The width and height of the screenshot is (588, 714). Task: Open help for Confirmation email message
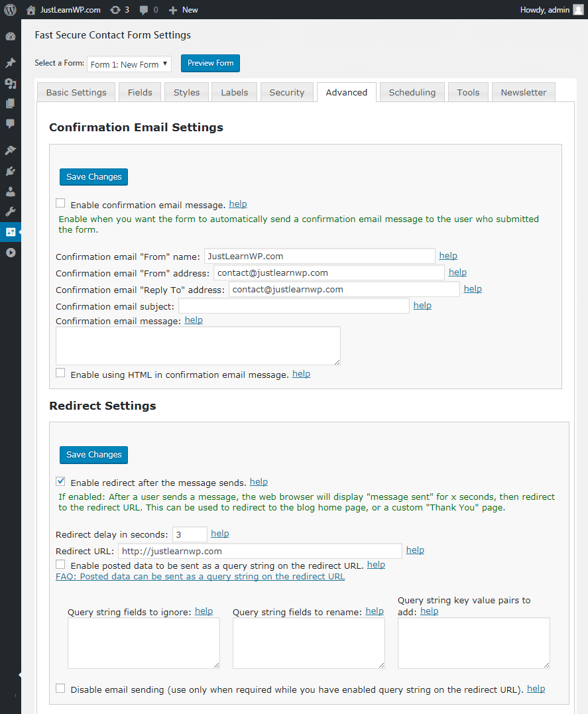194,320
